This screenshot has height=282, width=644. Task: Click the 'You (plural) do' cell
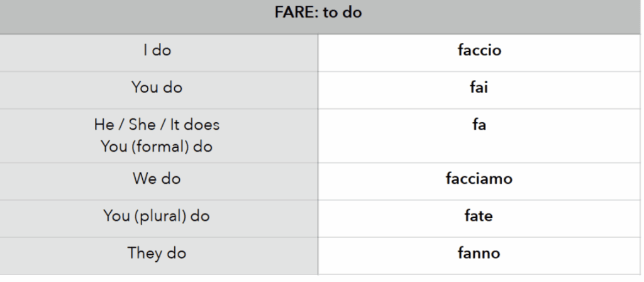pos(157,216)
